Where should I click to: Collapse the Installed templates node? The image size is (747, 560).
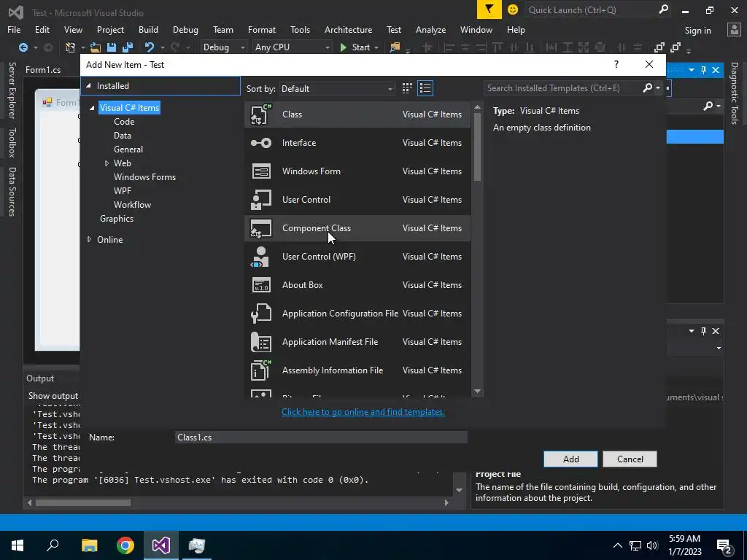click(88, 86)
